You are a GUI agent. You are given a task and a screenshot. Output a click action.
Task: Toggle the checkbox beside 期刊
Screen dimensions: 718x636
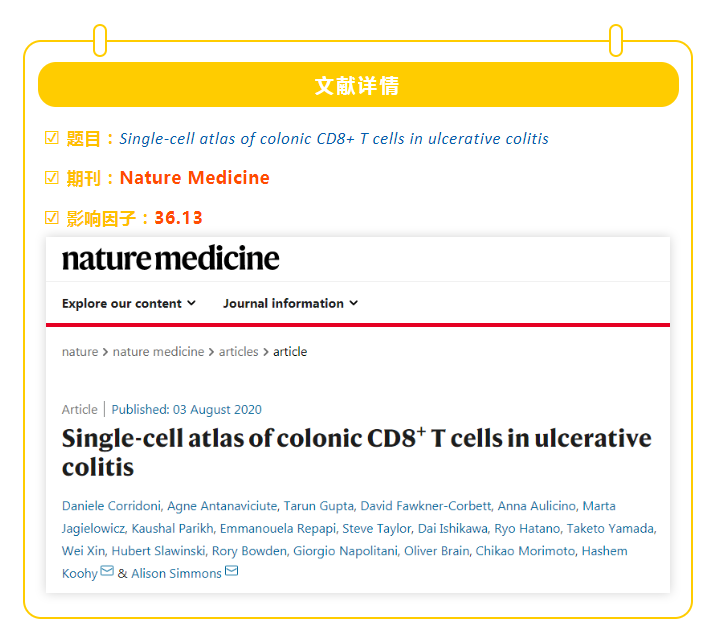[52, 178]
